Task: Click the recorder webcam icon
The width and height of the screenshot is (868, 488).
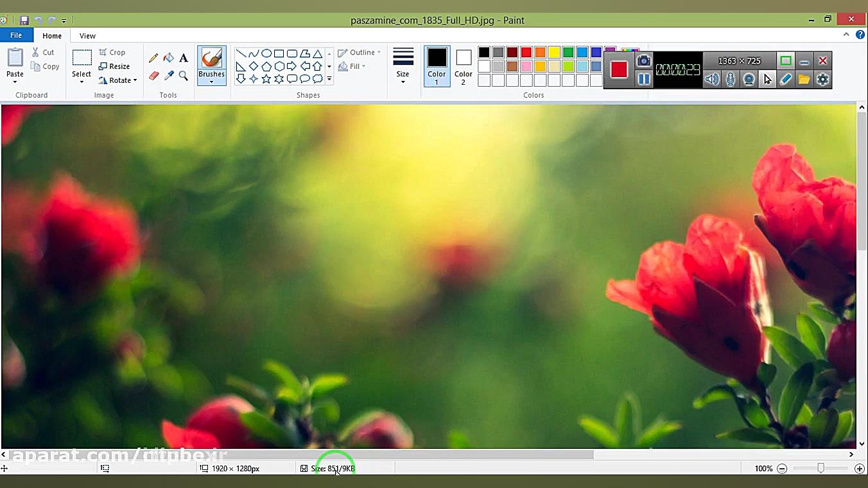Action: click(749, 80)
